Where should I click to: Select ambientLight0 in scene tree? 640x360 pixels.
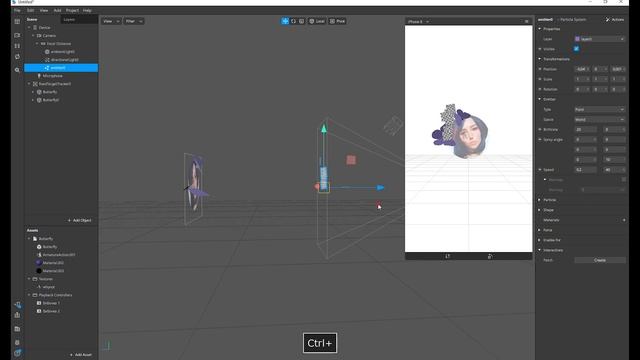[62, 52]
